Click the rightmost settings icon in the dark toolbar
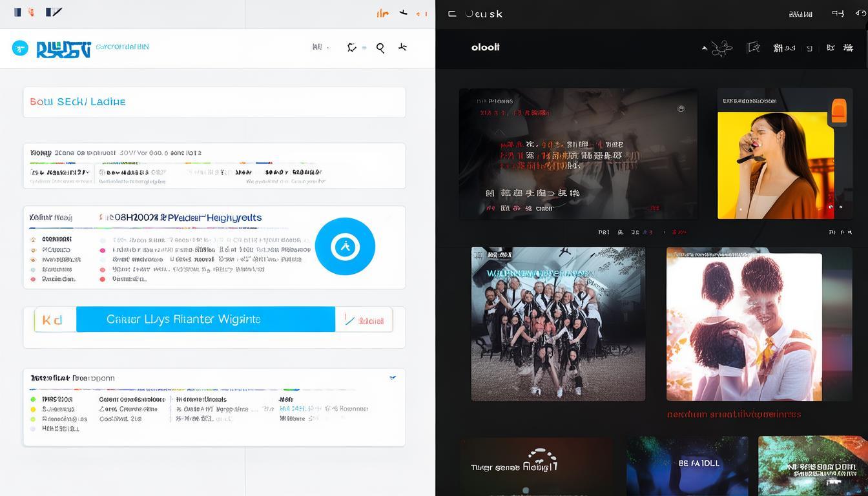 tap(848, 48)
